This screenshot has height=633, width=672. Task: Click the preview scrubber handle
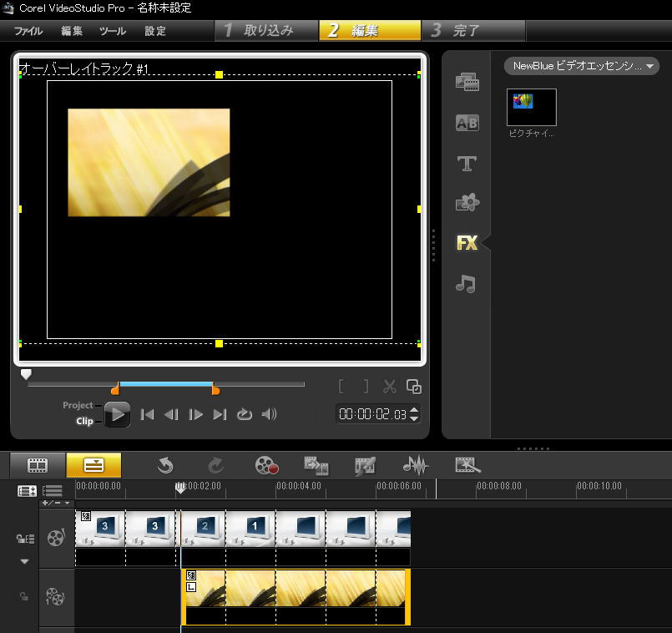26,374
